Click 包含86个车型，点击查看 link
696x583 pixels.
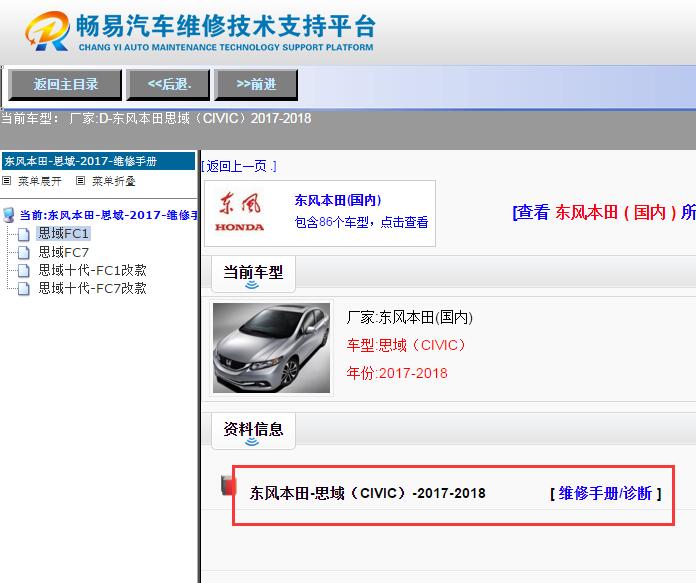click(x=361, y=222)
